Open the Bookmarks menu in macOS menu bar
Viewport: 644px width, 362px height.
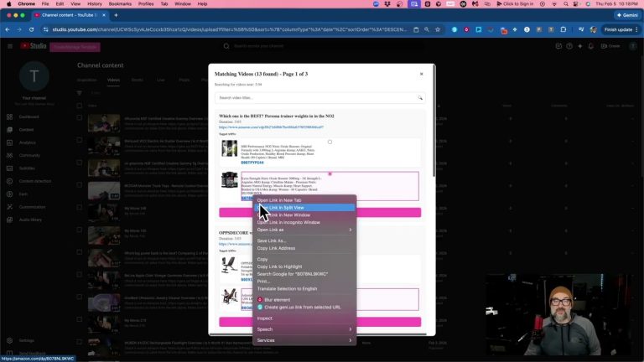120,3
